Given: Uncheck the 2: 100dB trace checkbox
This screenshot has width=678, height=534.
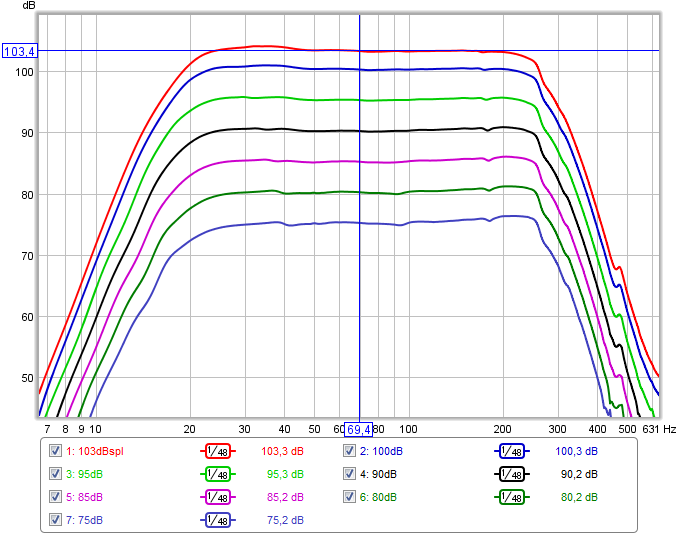Looking at the screenshot, I should (x=349, y=451).
